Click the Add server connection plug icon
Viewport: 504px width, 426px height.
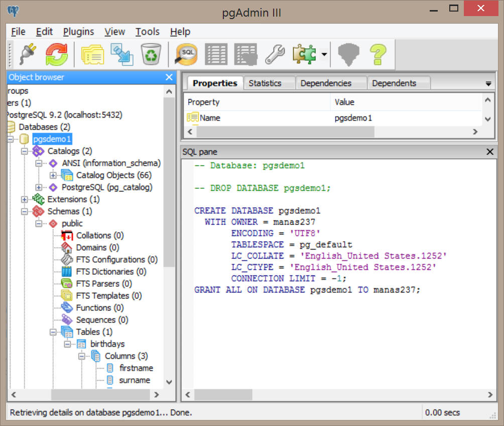[x=28, y=54]
